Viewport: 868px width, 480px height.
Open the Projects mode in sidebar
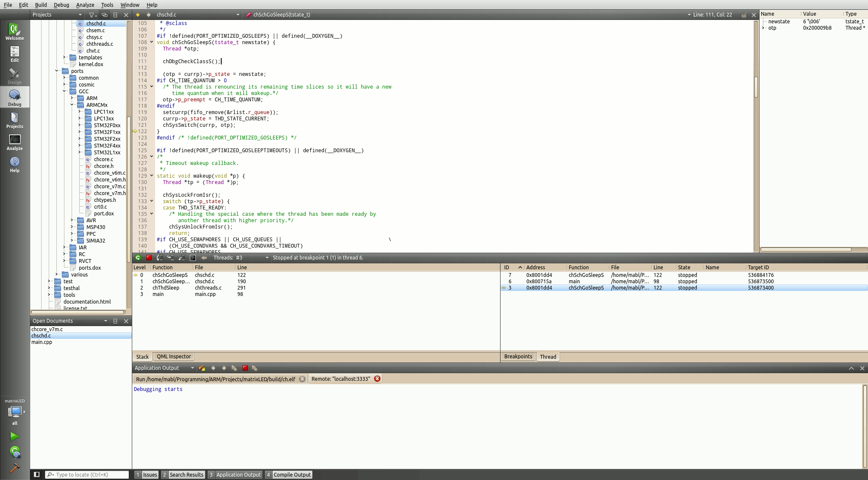click(x=14, y=120)
